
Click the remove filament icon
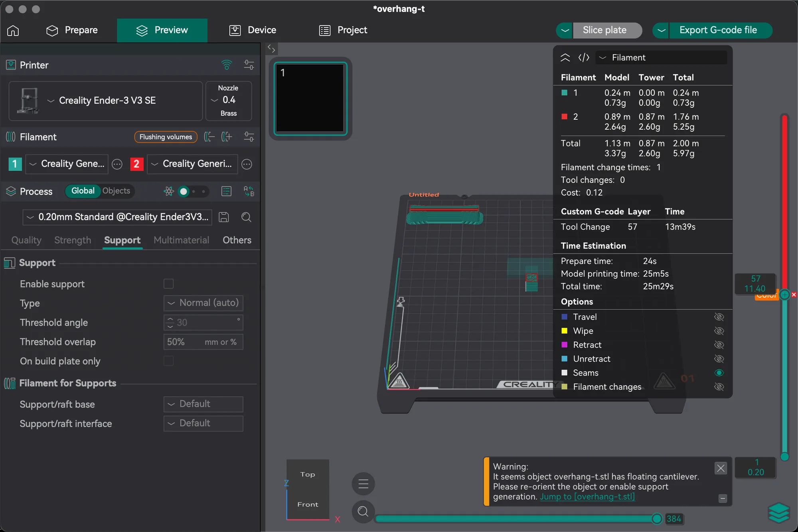(x=209, y=137)
